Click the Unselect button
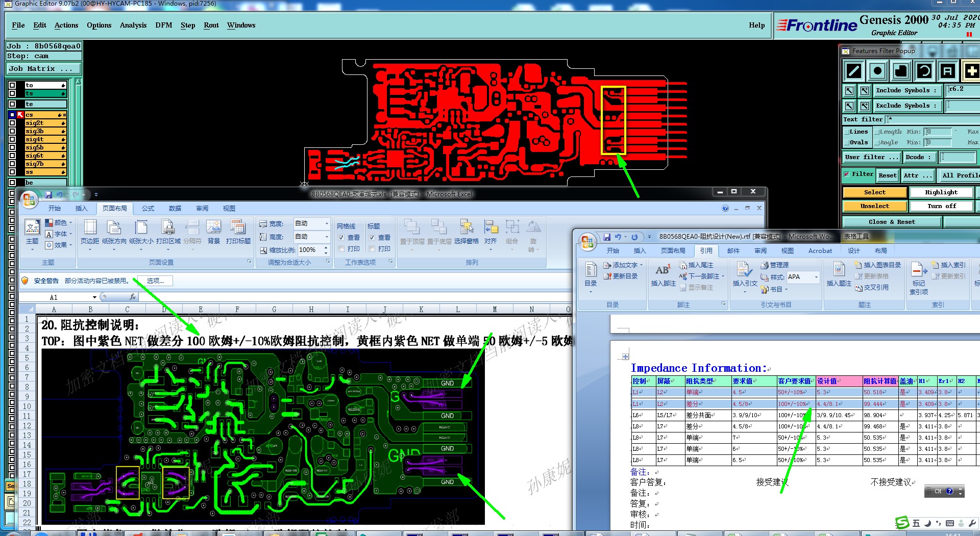The image size is (980, 536). (x=875, y=206)
